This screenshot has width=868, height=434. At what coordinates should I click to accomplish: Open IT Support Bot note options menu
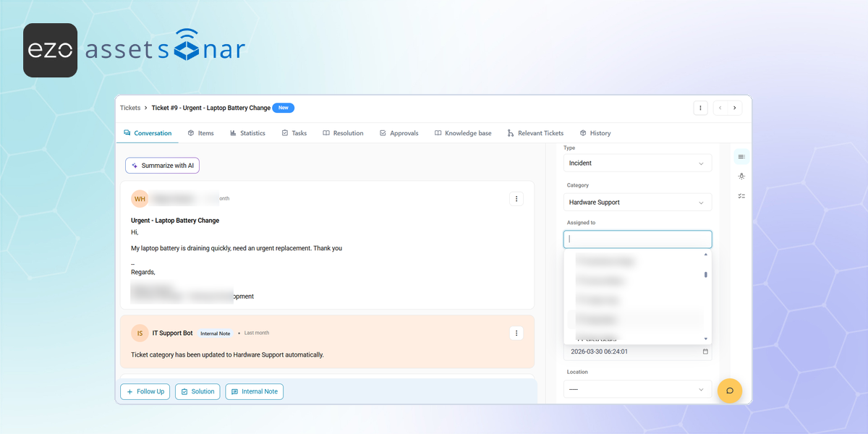516,333
